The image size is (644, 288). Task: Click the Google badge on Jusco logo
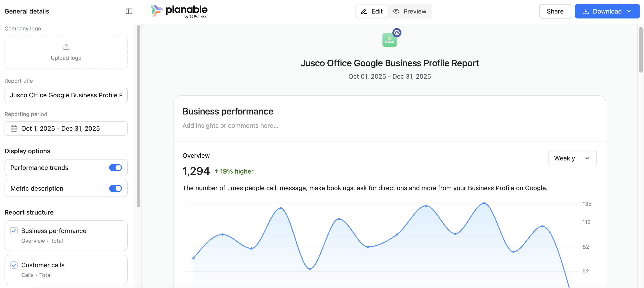[397, 33]
